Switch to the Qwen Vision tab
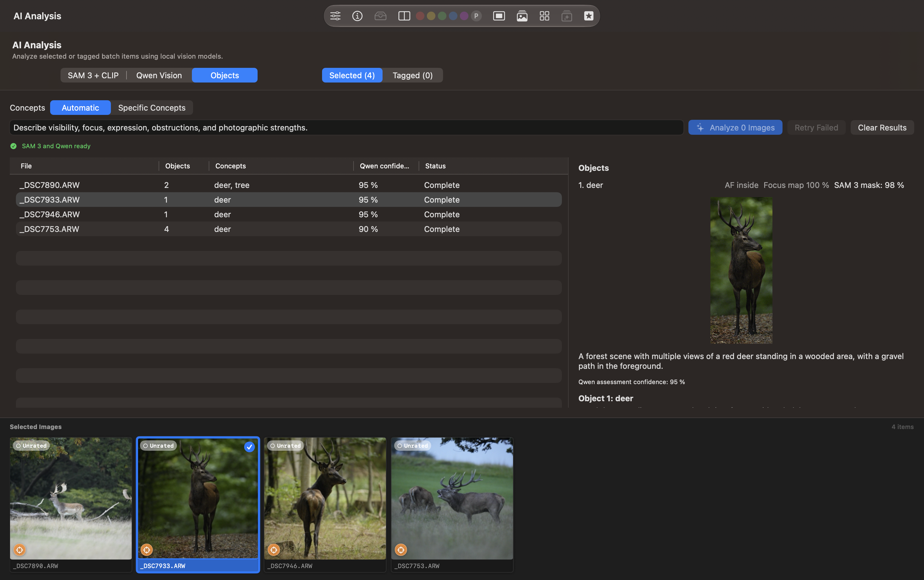Image resolution: width=924 pixels, height=580 pixels. pos(159,75)
